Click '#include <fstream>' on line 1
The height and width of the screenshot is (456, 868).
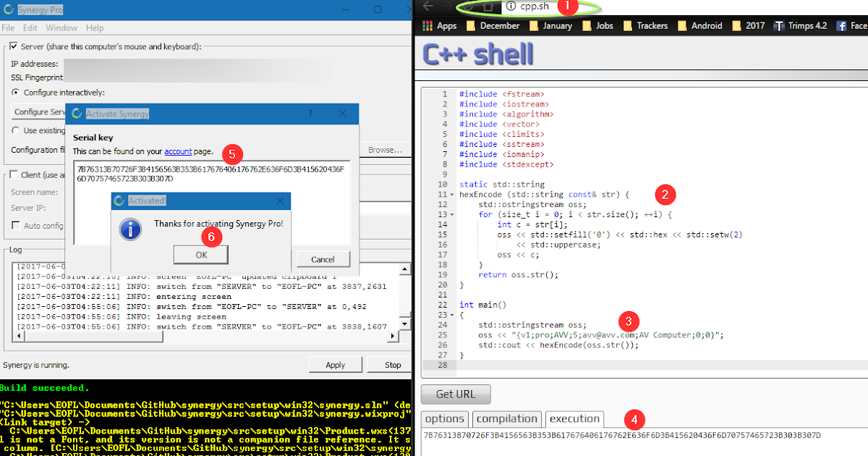501,94
